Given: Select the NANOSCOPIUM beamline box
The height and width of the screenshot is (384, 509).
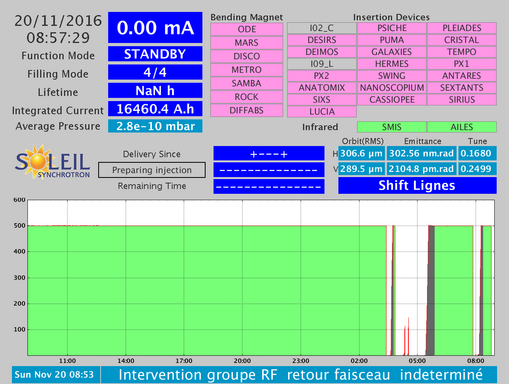Looking at the screenshot, I should pyautogui.click(x=392, y=88).
